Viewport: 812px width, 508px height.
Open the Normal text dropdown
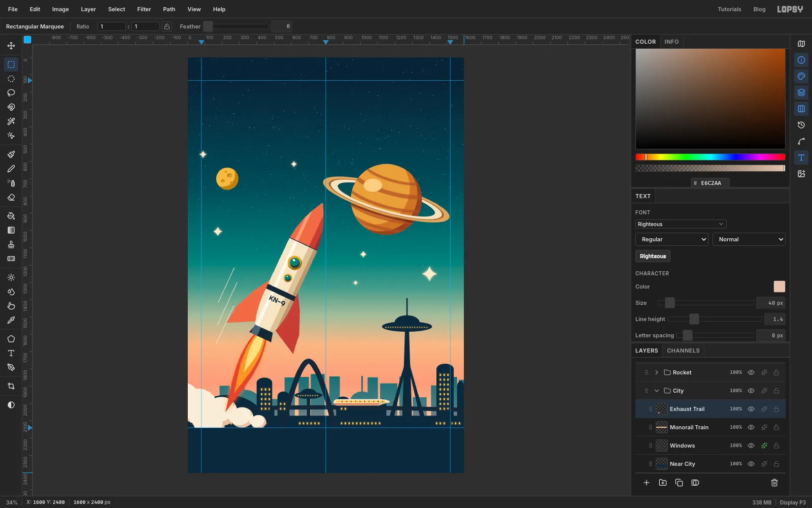click(749, 239)
